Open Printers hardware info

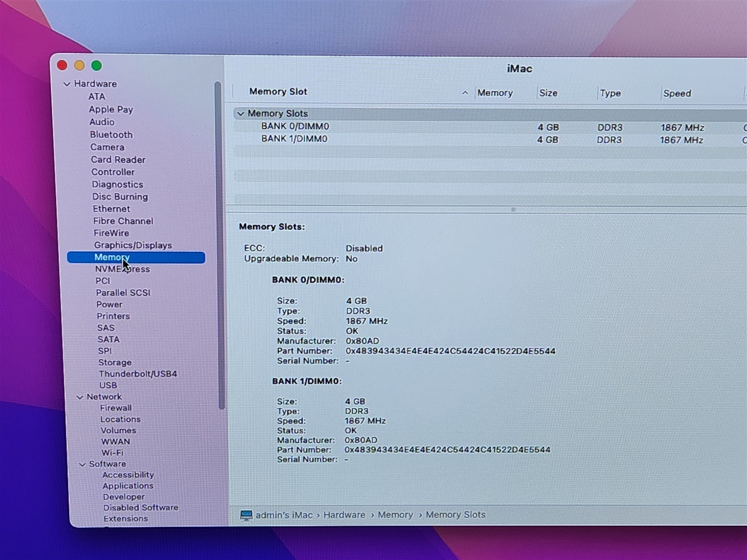[113, 316]
